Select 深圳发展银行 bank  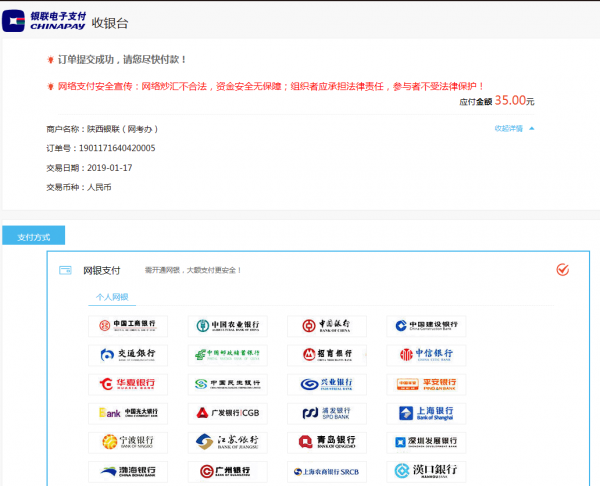426,442
